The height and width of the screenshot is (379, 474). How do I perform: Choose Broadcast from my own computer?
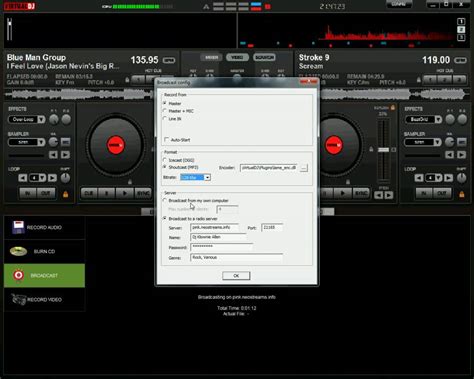tap(165, 200)
